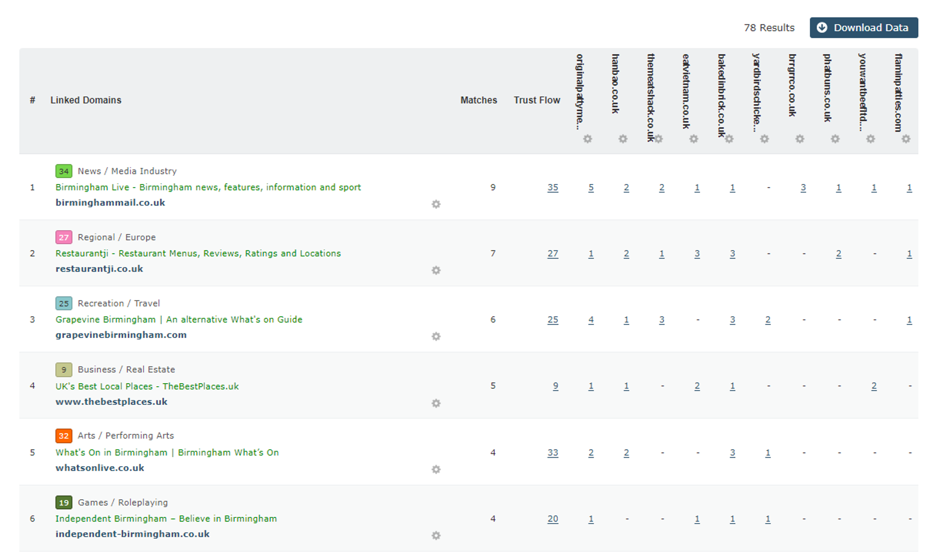Open settings gear for originalpattyme column

[x=587, y=138]
